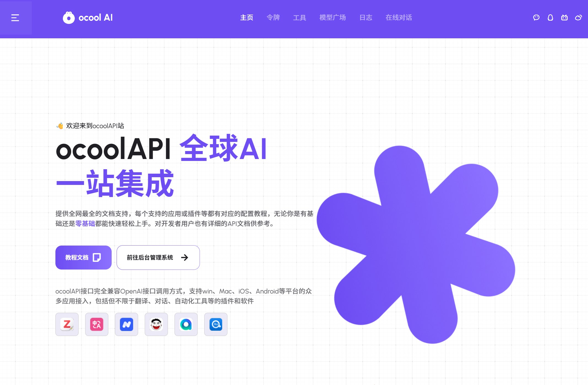Select the laughing face app icon

[x=156, y=324]
